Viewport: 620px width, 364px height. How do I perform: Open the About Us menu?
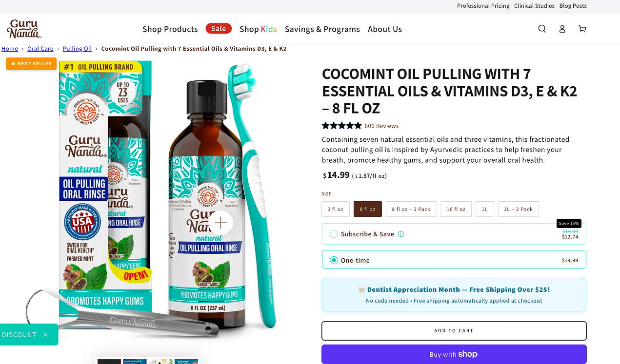pyautogui.click(x=385, y=29)
